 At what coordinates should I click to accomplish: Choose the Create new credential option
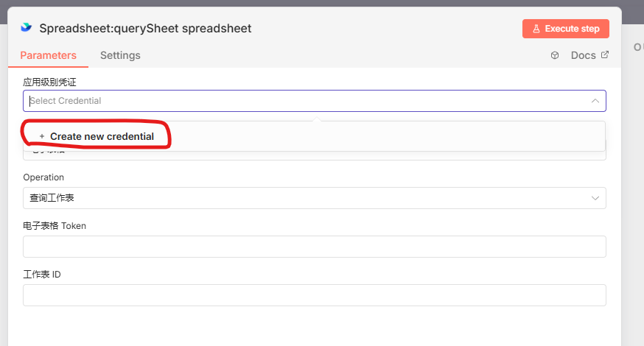tap(102, 136)
